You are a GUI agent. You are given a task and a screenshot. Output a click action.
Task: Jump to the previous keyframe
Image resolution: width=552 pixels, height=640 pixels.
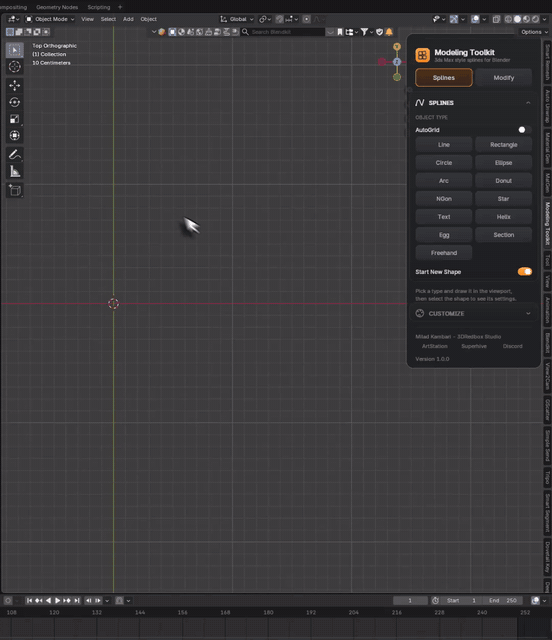[x=39, y=600]
